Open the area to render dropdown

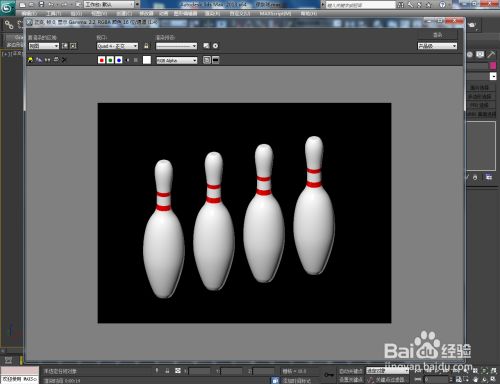click(44, 46)
